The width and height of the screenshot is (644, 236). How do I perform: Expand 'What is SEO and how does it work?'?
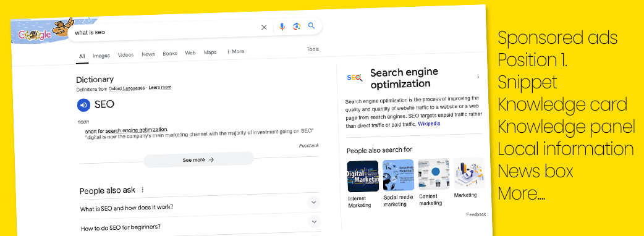pos(200,204)
